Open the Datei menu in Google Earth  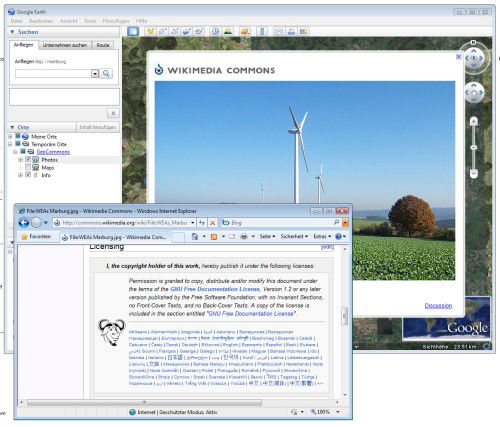click(16, 21)
